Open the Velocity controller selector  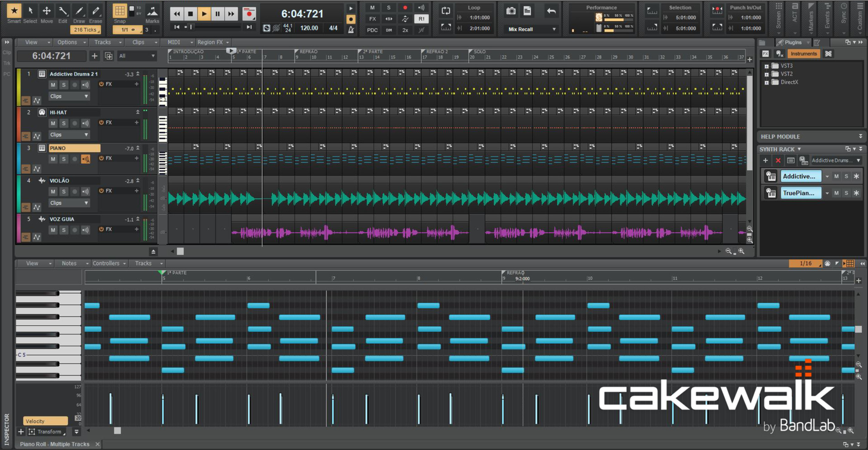point(45,421)
